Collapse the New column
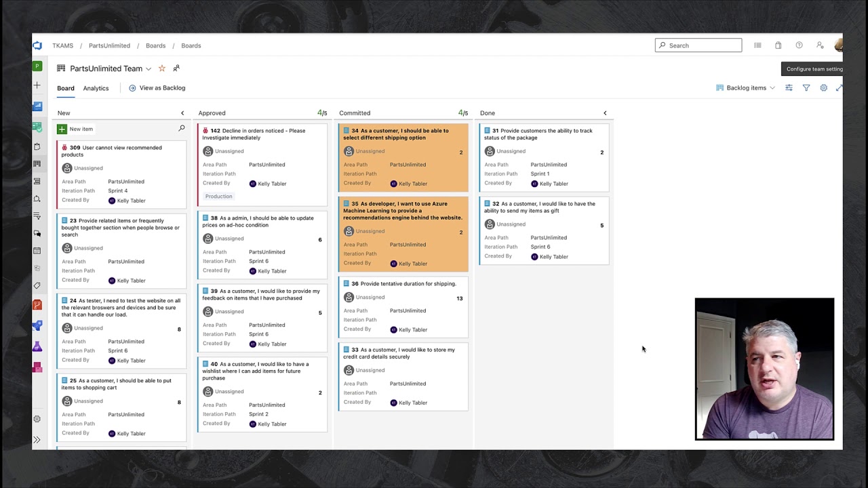 pos(182,113)
